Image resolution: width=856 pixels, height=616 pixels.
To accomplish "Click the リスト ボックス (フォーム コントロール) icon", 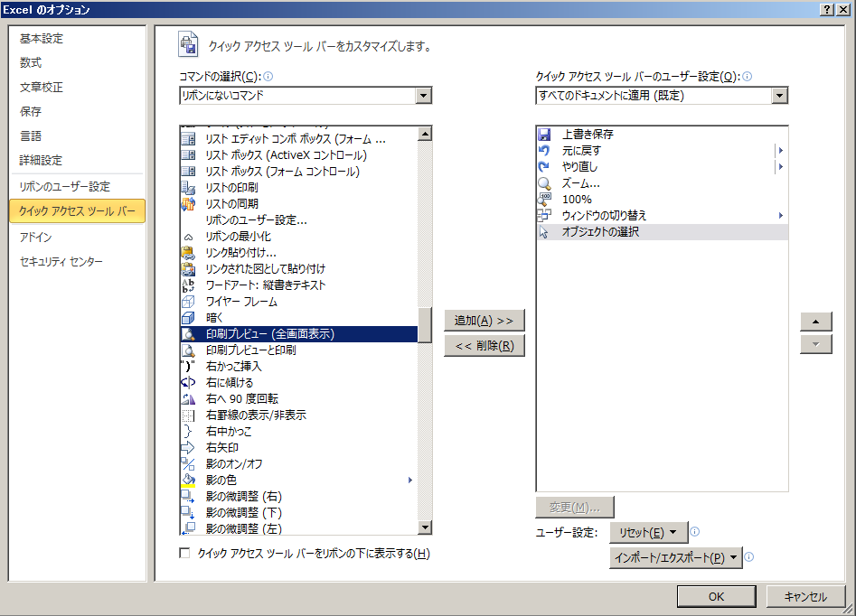I will pyautogui.click(x=188, y=172).
